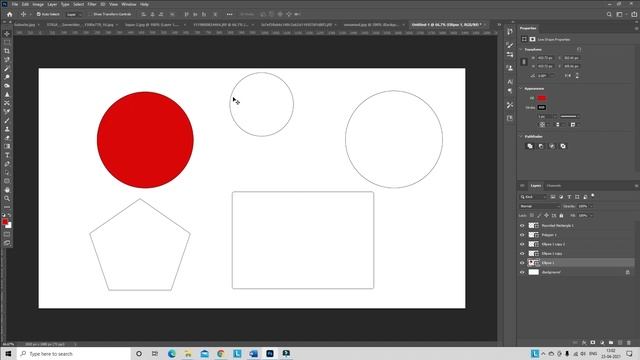This screenshot has height=360, width=640.
Task: Open the Filter menu
Action: [x=92, y=4]
